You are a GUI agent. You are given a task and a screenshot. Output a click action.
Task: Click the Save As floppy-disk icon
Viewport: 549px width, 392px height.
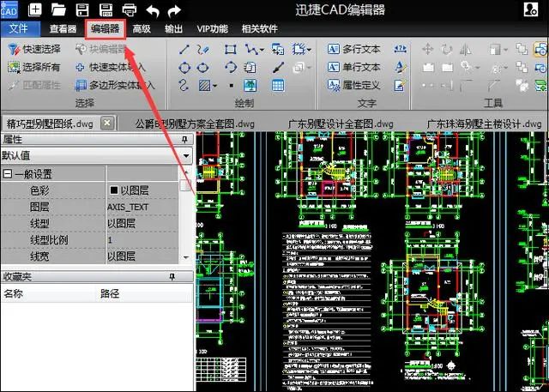click(x=106, y=9)
